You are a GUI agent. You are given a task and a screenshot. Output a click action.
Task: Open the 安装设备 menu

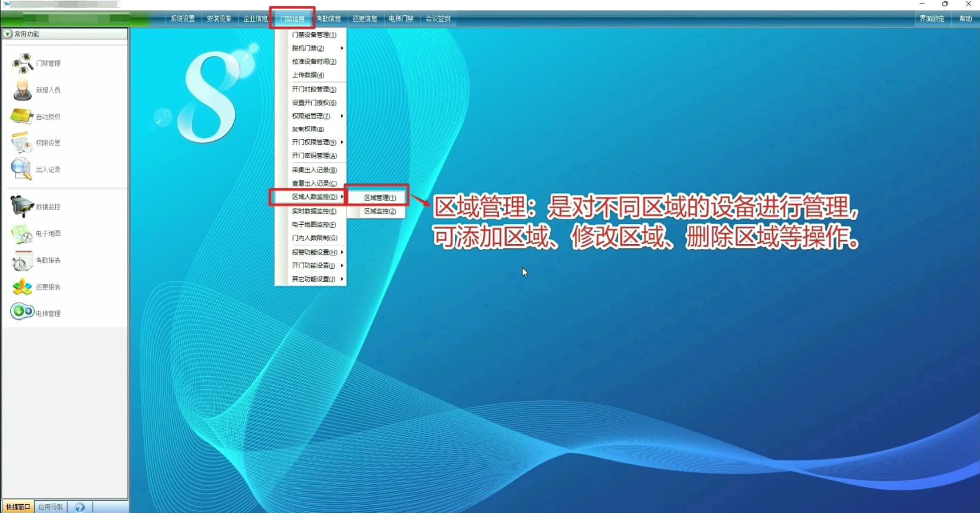tap(219, 19)
